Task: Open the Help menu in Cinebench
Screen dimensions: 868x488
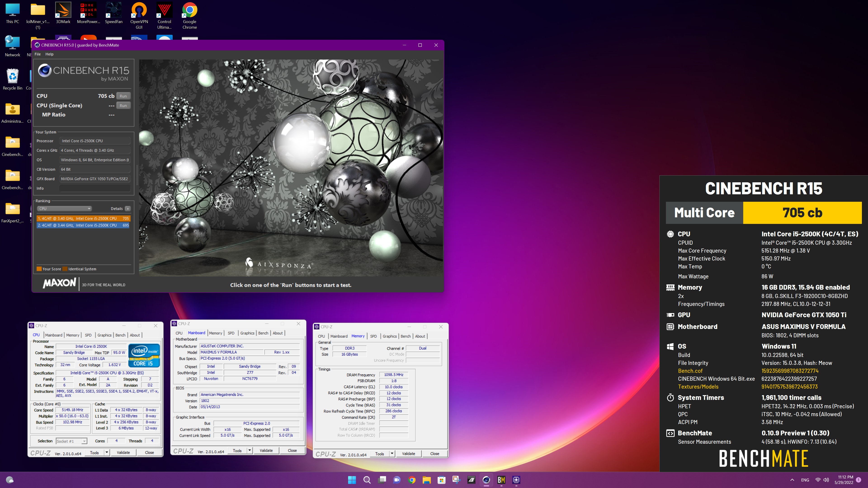Action: [49, 54]
